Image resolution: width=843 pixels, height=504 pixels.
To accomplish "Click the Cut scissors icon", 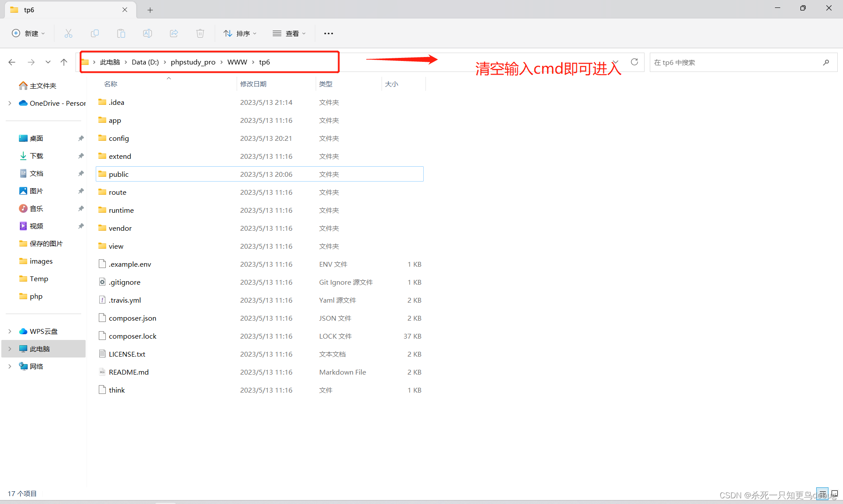I will tap(68, 33).
